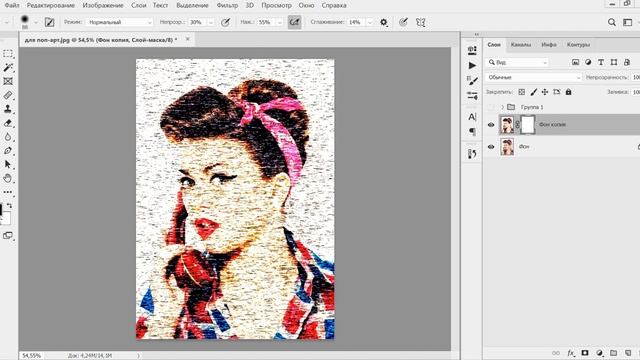Open the smoothing 14% dropdown arrow
The width and height of the screenshot is (640, 360).
click(x=370, y=22)
